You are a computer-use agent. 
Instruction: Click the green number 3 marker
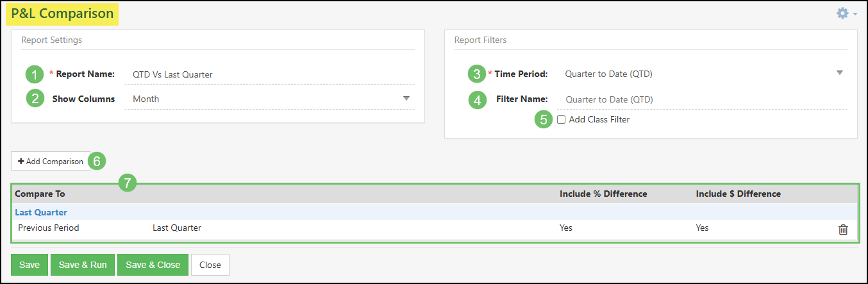point(476,74)
